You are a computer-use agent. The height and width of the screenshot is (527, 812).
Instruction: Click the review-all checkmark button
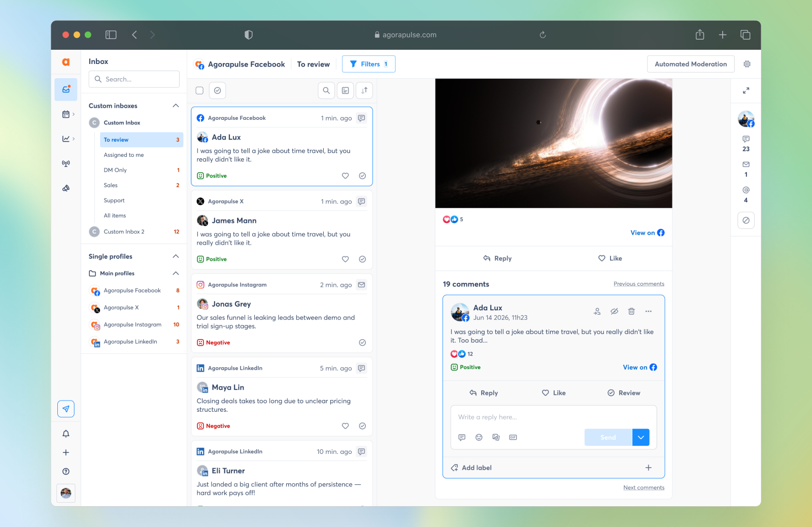[x=217, y=90]
